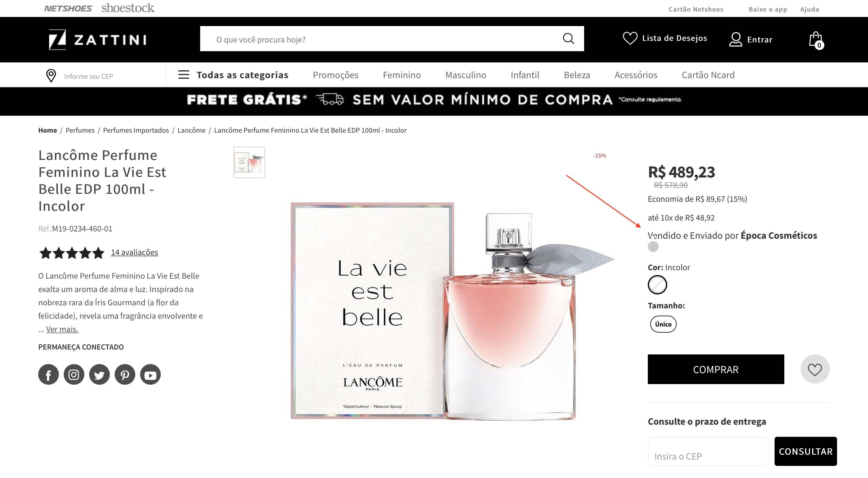Open the Instagram social icon
Image resolution: width=868 pixels, height=478 pixels.
74,374
